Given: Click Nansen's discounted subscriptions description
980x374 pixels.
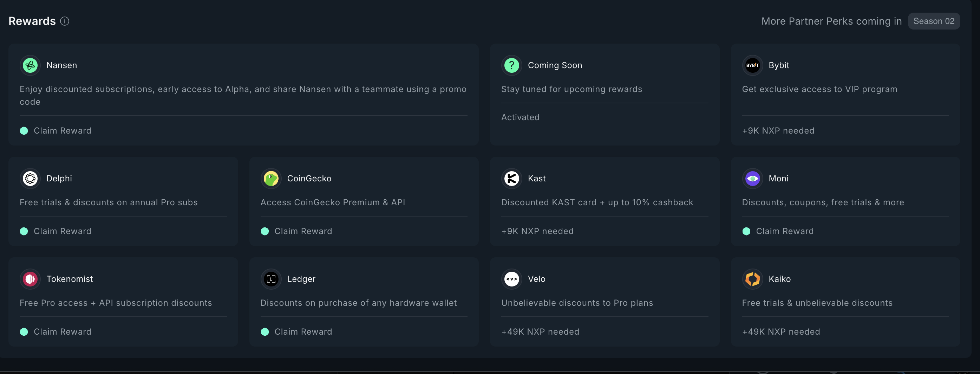Looking at the screenshot, I should [x=243, y=96].
